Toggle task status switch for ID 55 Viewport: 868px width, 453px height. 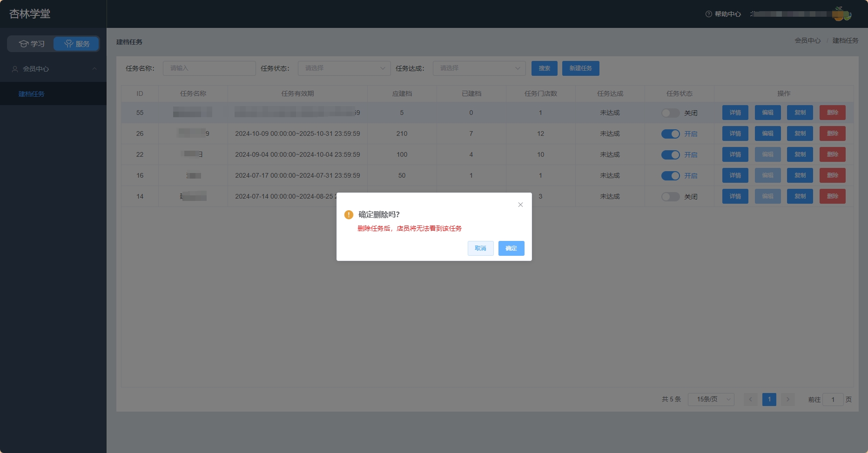670,113
